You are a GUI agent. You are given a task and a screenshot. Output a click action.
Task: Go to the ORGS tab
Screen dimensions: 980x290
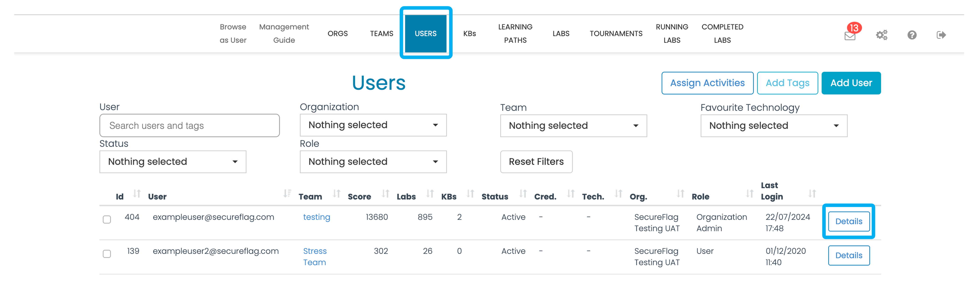tap(338, 34)
